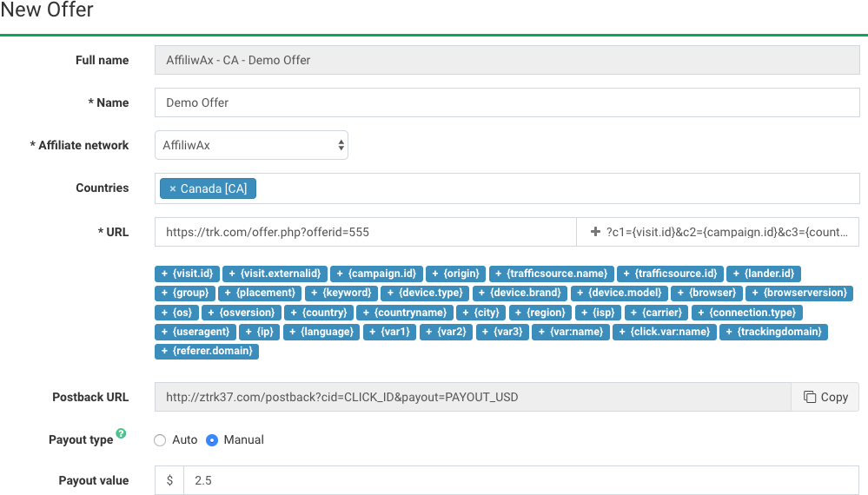Insert the {var3} token
868x495 pixels.
coord(503,332)
